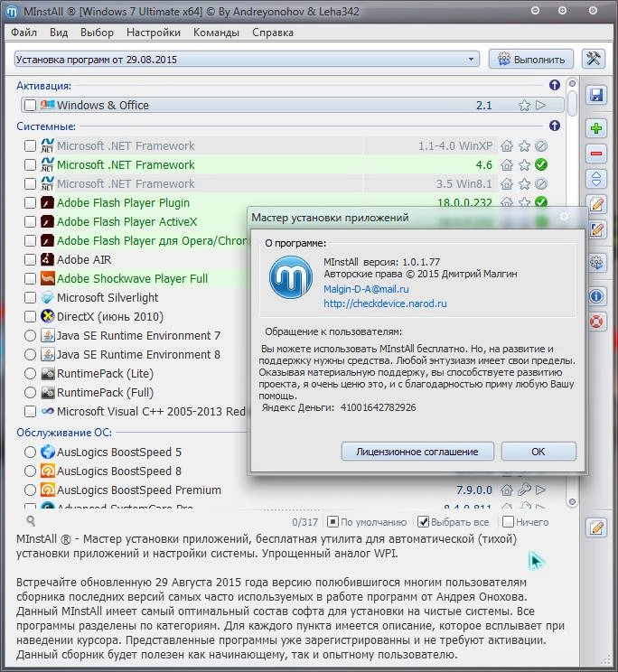Click the Лицензионное соглашение button
Viewport: 618px width, 672px height.
pos(417,452)
